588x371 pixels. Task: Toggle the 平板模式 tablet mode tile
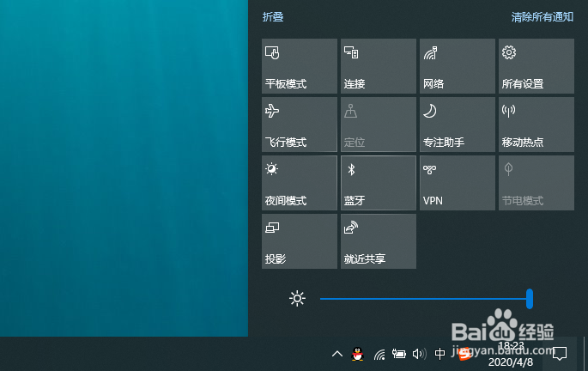click(300, 66)
